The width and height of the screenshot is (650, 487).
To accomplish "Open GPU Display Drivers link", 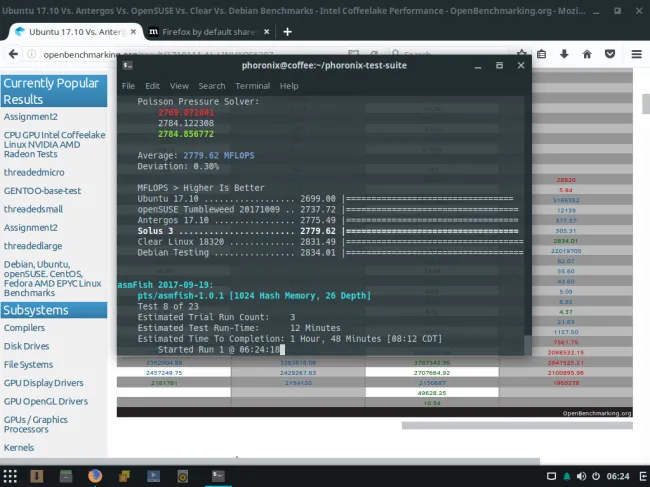I will pyautogui.click(x=44, y=383).
